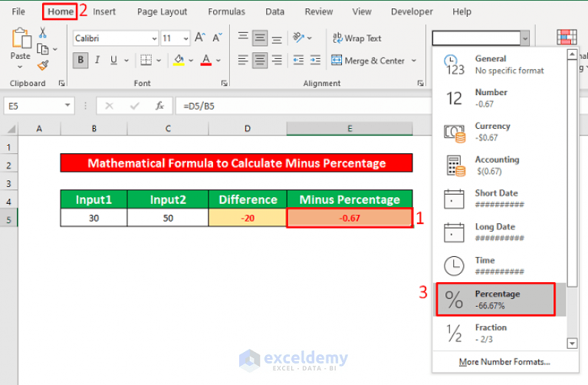
Task: Click the Copy icon
Action: (43, 49)
